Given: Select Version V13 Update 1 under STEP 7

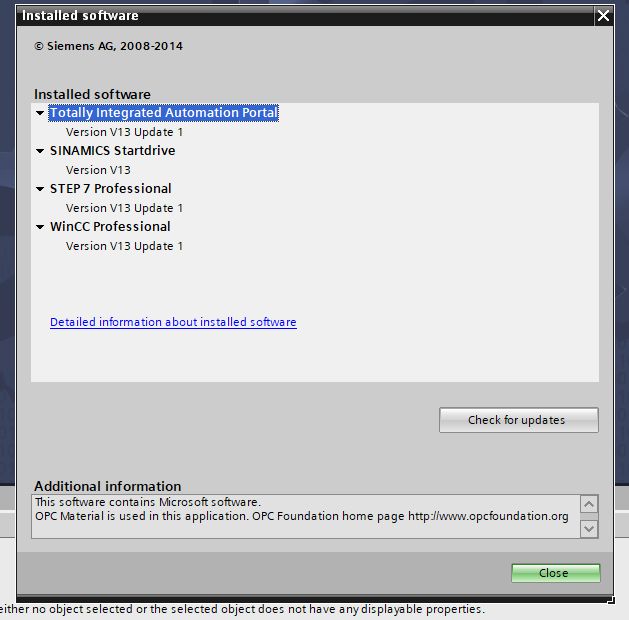Looking at the screenshot, I should pyautogui.click(x=124, y=208).
